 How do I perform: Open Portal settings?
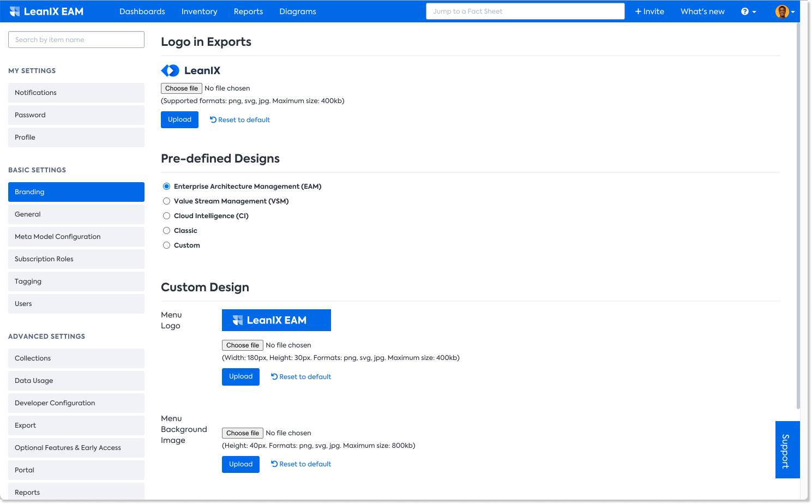(x=76, y=470)
